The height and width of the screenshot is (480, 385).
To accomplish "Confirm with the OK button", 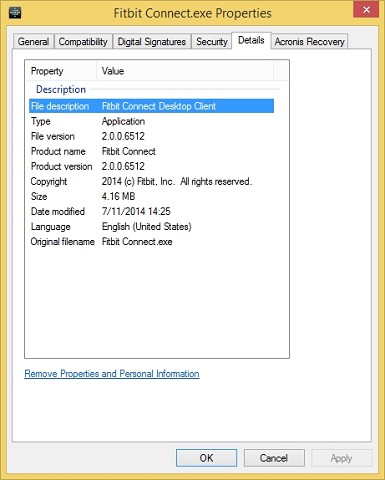I will 206,458.
